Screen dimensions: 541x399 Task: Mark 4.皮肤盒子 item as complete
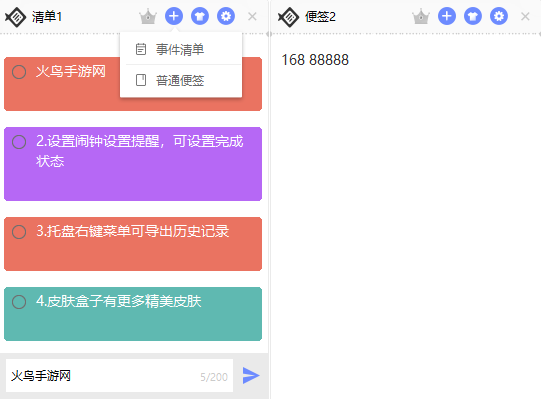click(x=19, y=302)
